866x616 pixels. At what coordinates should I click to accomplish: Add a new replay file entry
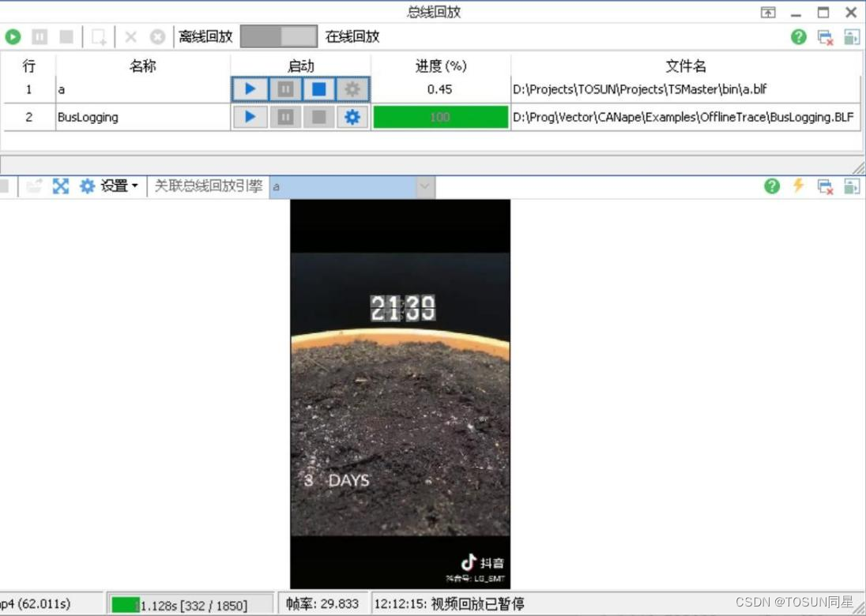click(99, 37)
